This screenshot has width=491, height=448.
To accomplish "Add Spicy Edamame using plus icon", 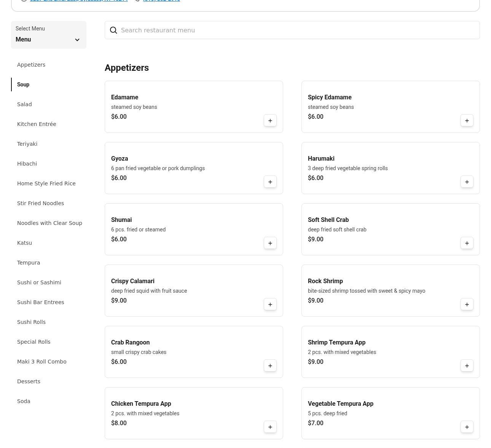I will [x=467, y=121].
